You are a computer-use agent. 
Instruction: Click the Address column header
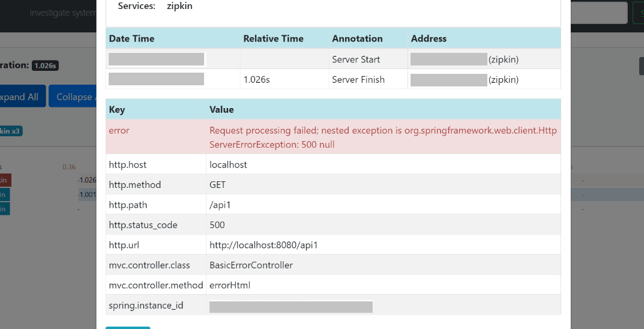(429, 38)
